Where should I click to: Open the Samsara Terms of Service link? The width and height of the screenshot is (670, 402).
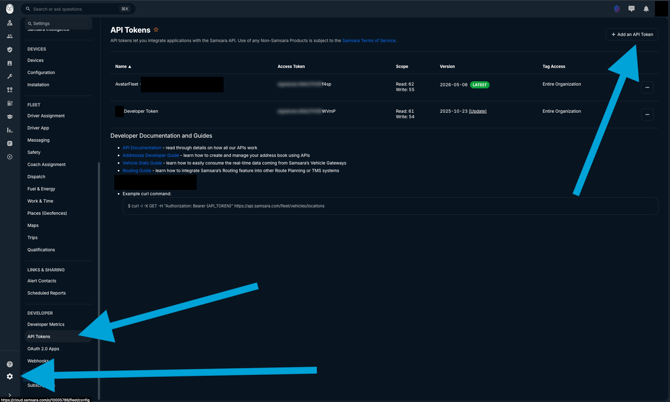369,41
